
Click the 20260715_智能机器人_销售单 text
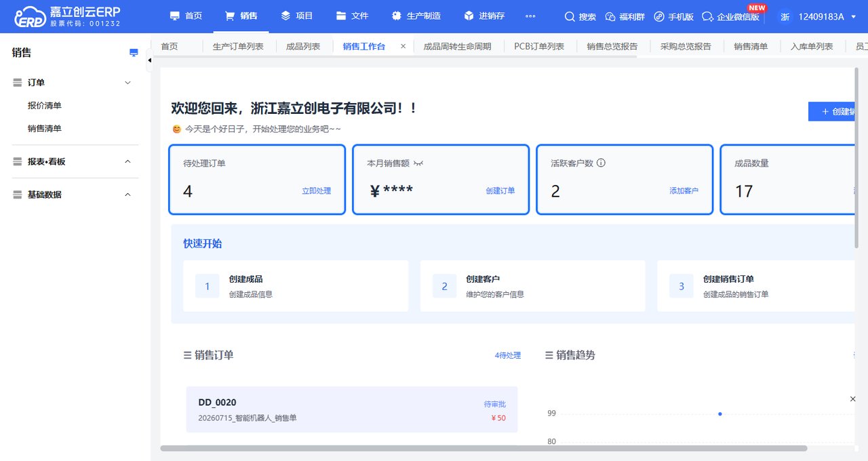coord(248,418)
